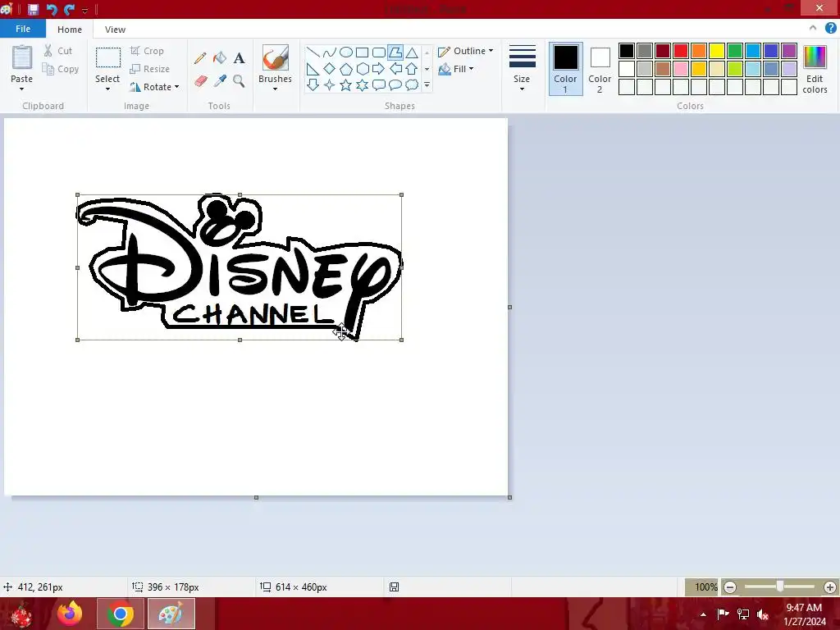Choose the Polygon shape
Screen dimensions: 840x630
tap(395, 52)
